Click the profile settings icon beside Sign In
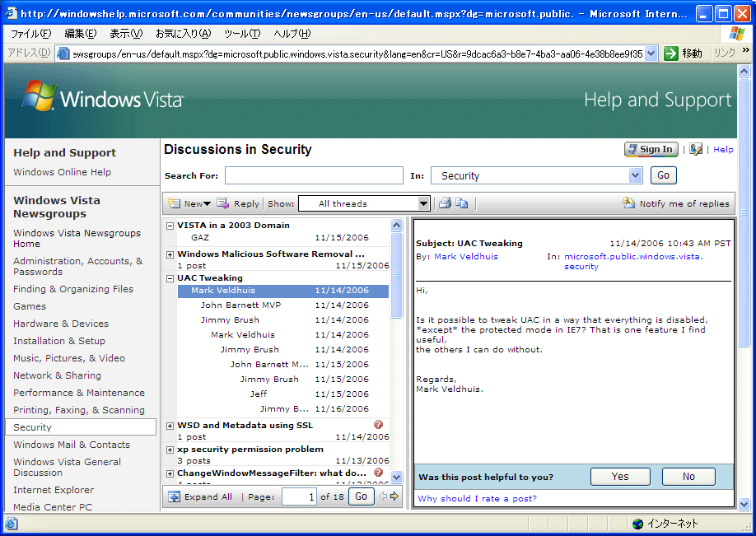The height and width of the screenshot is (536, 756). pos(695,149)
